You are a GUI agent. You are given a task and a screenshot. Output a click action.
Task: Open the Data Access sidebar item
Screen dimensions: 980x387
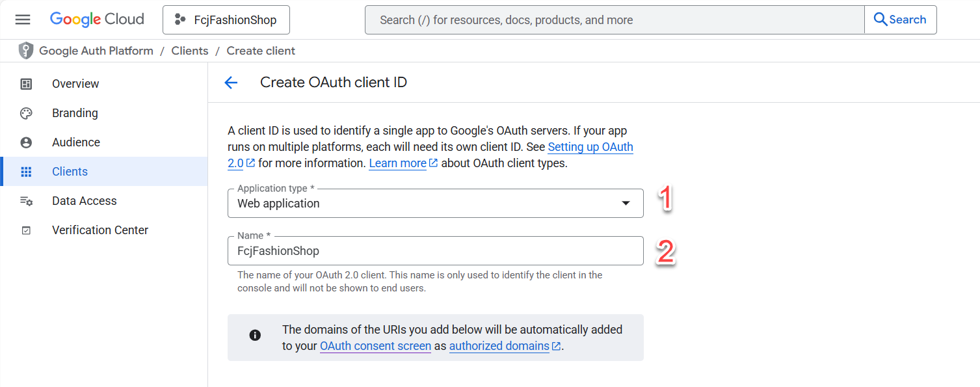tap(104, 201)
